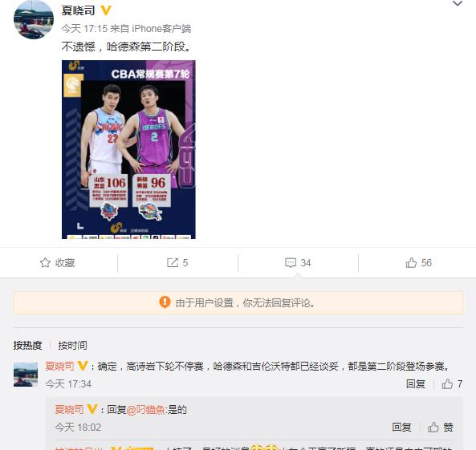Viewport: 476px width, 450px height.
Task: Like the first comment with 7 likes
Action: pyautogui.click(x=447, y=384)
